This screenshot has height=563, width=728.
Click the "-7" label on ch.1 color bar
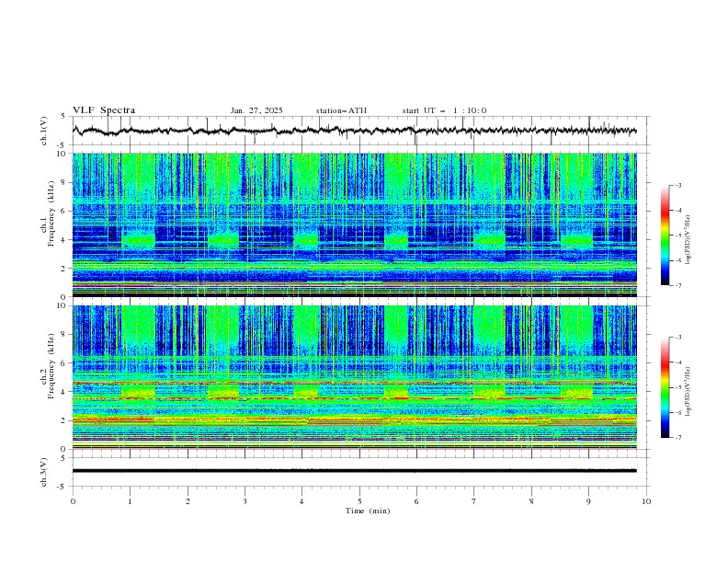pyautogui.click(x=678, y=285)
